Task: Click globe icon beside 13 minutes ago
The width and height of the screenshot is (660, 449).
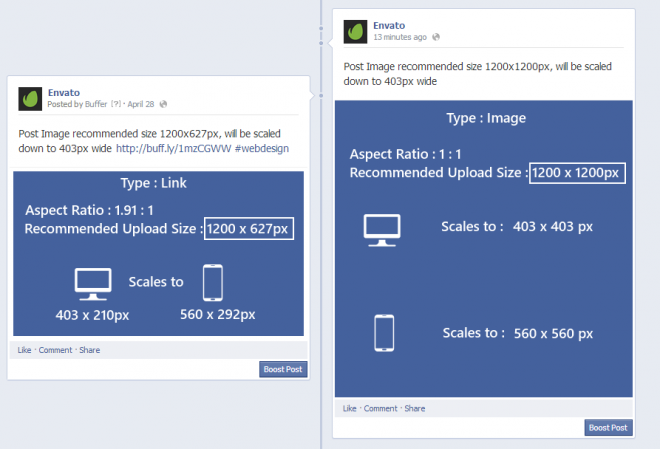Action: pos(436,37)
